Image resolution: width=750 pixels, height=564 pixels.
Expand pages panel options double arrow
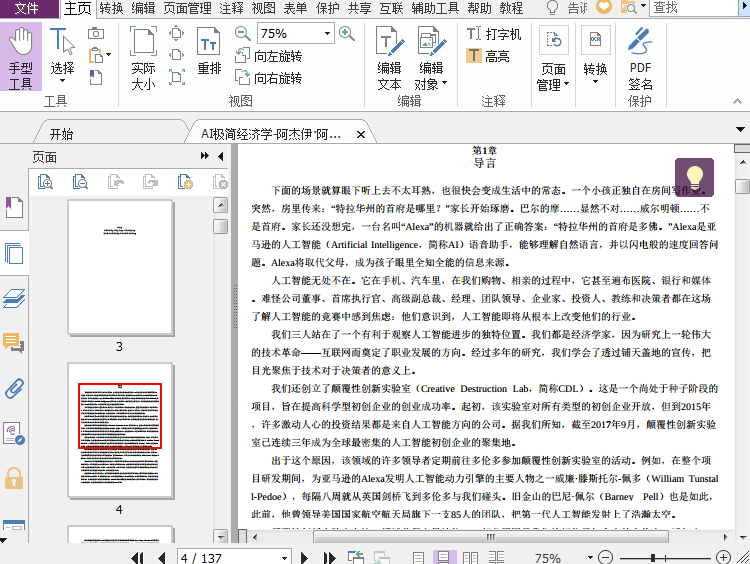pyautogui.click(x=205, y=156)
